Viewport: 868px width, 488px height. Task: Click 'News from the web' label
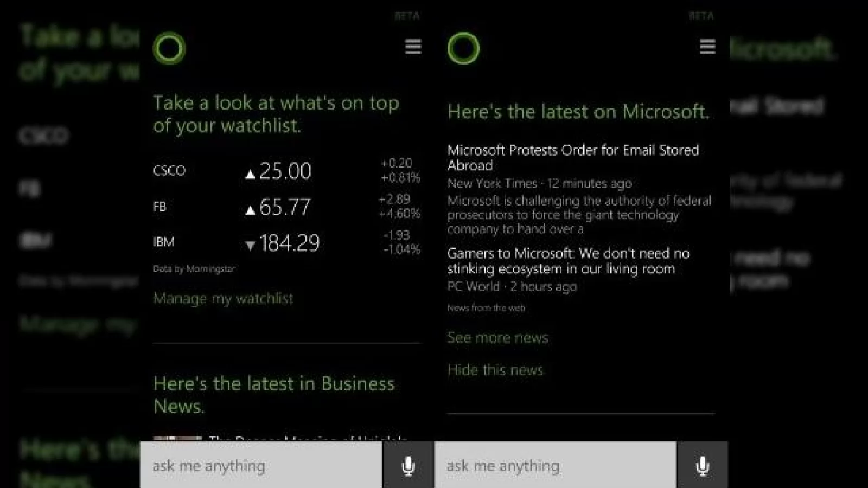pos(486,307)
